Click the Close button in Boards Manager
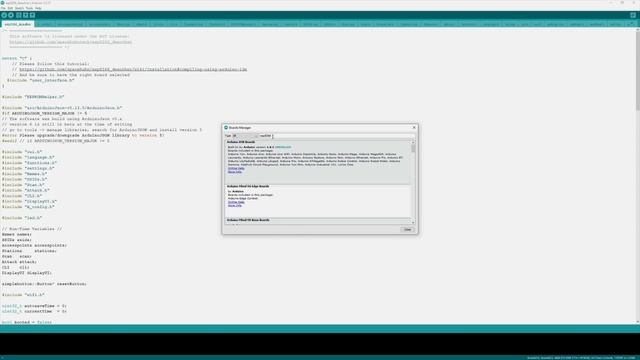Viewport: 640px width, 360px height. [x=407, y=229]
